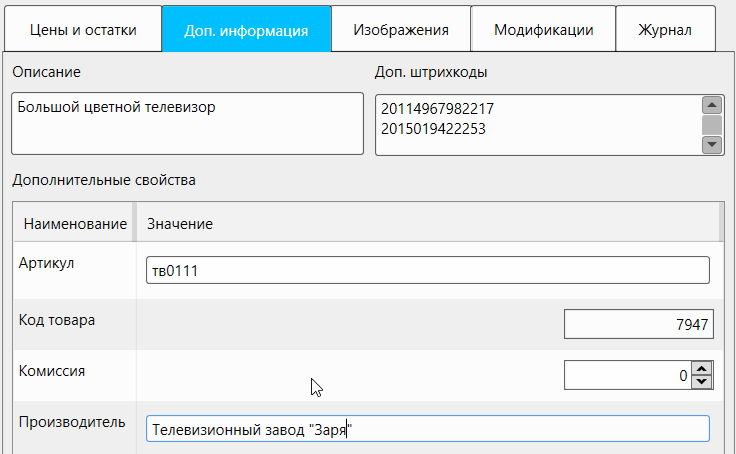Select the Доп. информация tab
Image resolution: width=736 pixels, height=454 pixels.
click(246, 30)
